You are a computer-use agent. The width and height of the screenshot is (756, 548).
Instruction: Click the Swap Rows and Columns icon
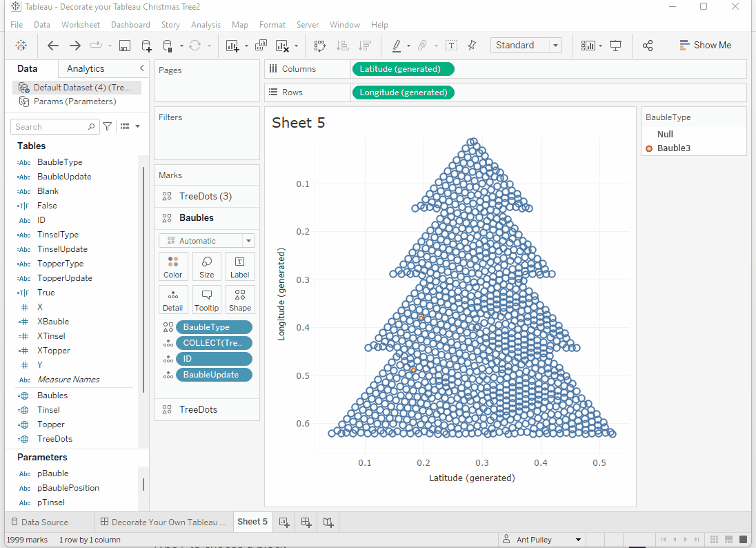[319, 46]
